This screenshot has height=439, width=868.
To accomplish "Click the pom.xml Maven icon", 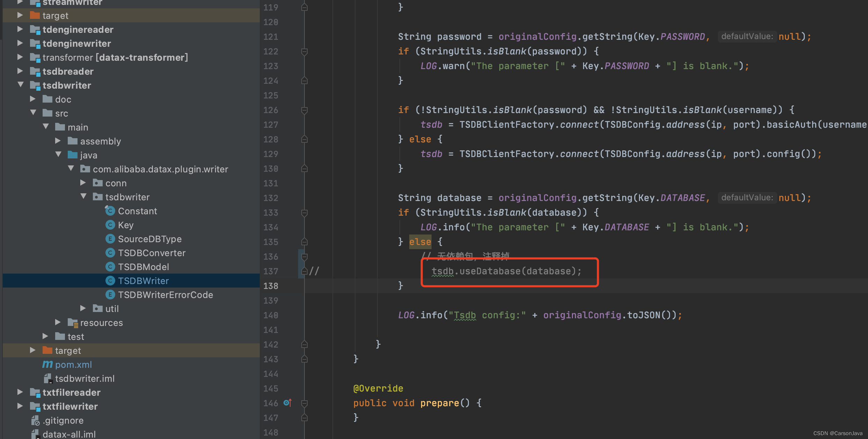I will point(47,365).
